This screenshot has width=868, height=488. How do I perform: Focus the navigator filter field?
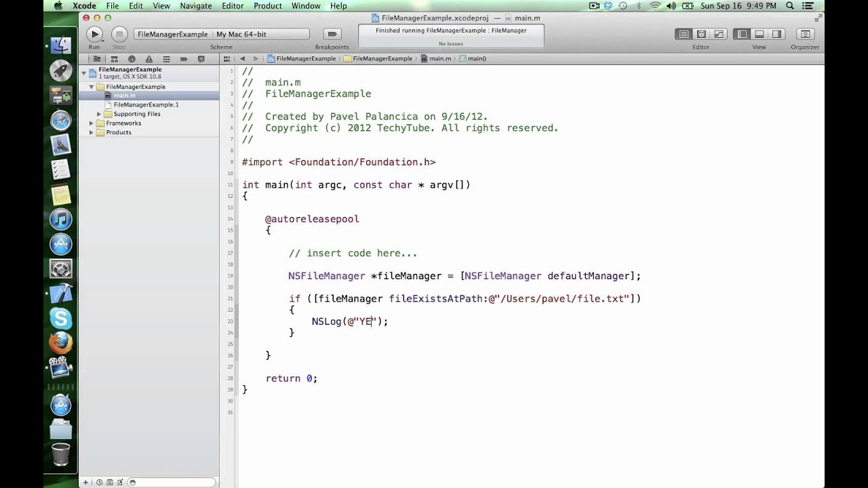172,482
